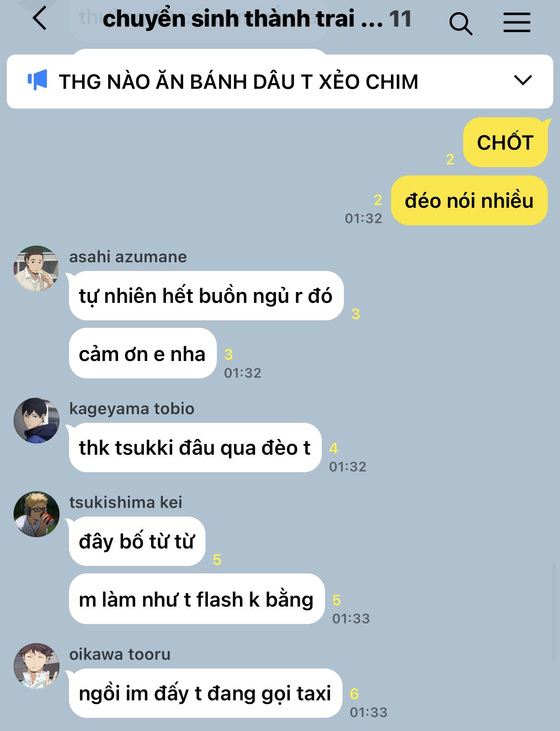The image size is (560, 731).
Task: Select message 'cảm ơn e nha'
Action: coord(142,354)
